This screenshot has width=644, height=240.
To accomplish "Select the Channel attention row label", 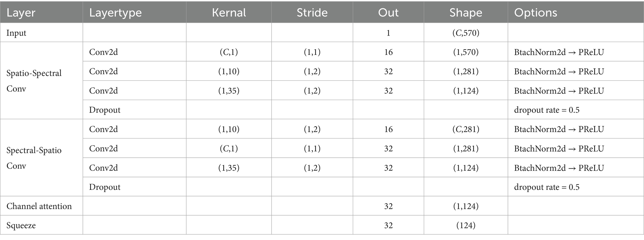I will [39, 206].
